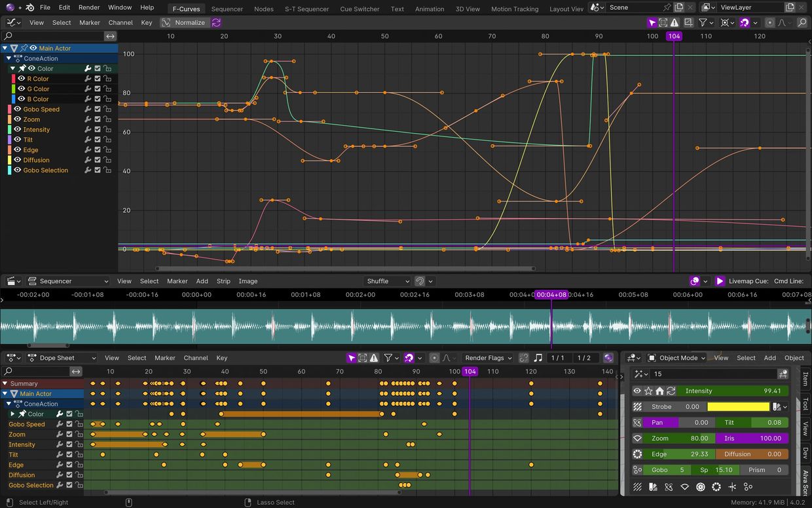The height and width of the screenshot is (508, 812).
Task: Collapse the ConeAction tree in F-Curves channels
Action: click(x=9, y=58)
